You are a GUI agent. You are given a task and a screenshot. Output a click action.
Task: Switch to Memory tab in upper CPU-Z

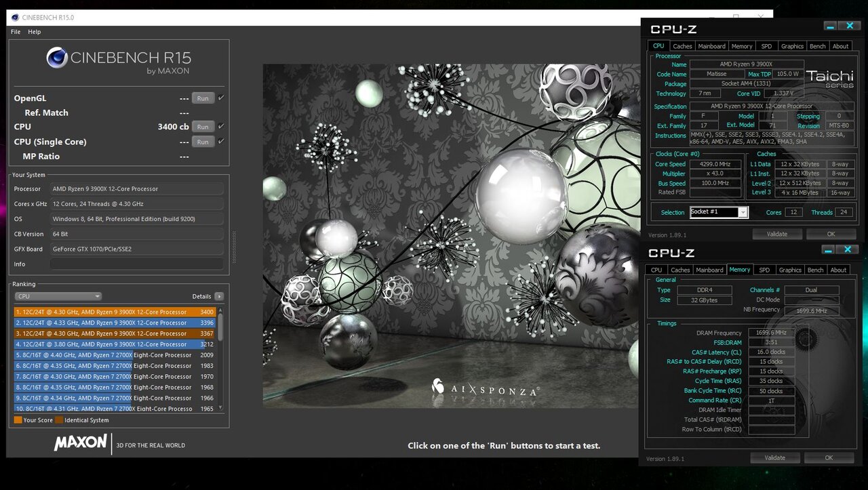pos(742,46)
